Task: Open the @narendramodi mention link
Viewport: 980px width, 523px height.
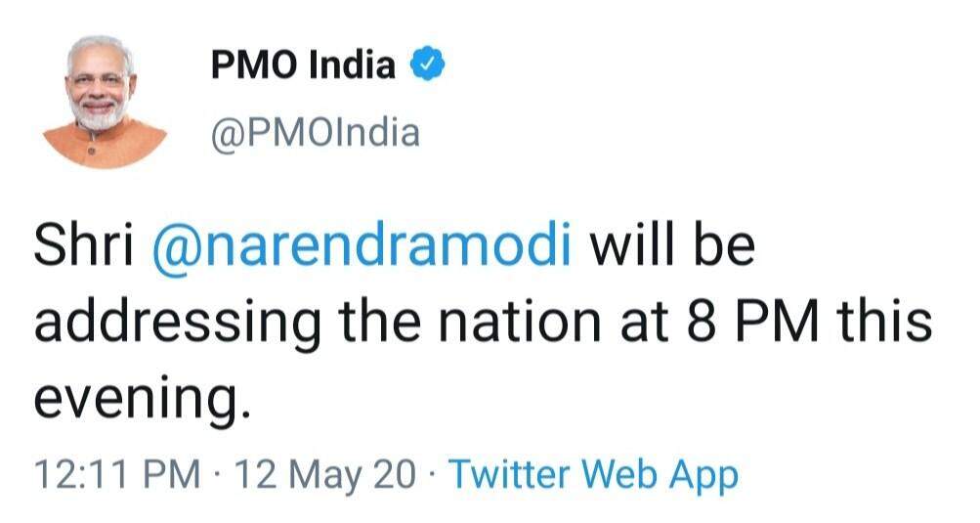Action: 362,248
